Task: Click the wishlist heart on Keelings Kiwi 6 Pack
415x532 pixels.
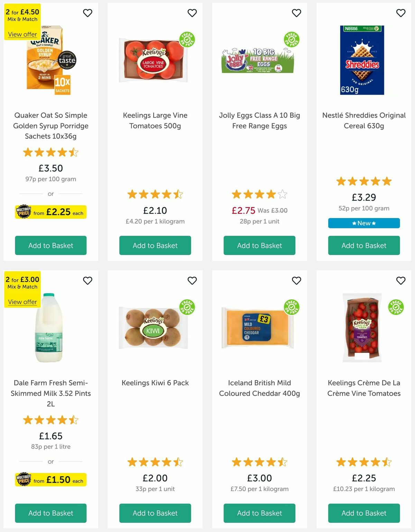Action: click(192, 281)
